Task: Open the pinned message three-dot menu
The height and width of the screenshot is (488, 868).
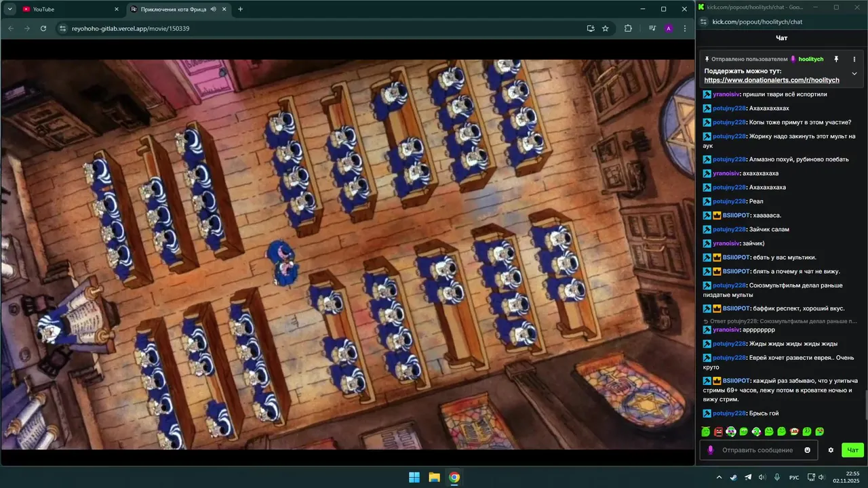Action: (x=854, y=60)
